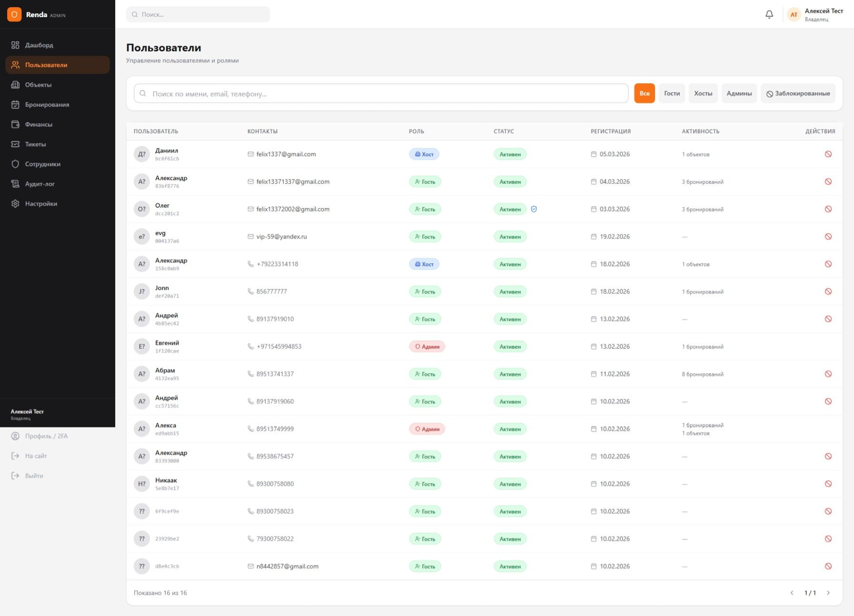
Task: Block user Абрам via the ban icon
Action: click(x=828, y=374)
